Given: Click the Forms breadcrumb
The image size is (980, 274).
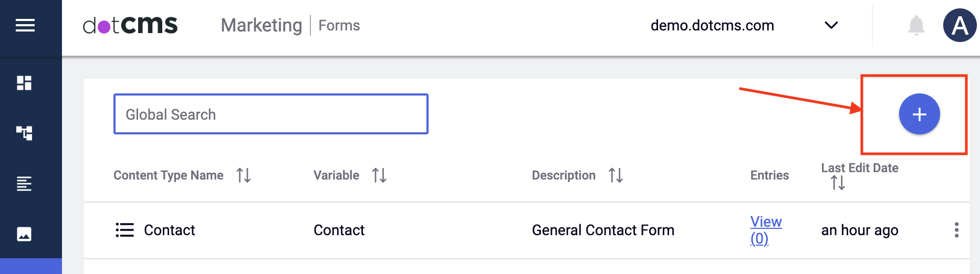Looking at the screenshot, I should click(339, 25).
